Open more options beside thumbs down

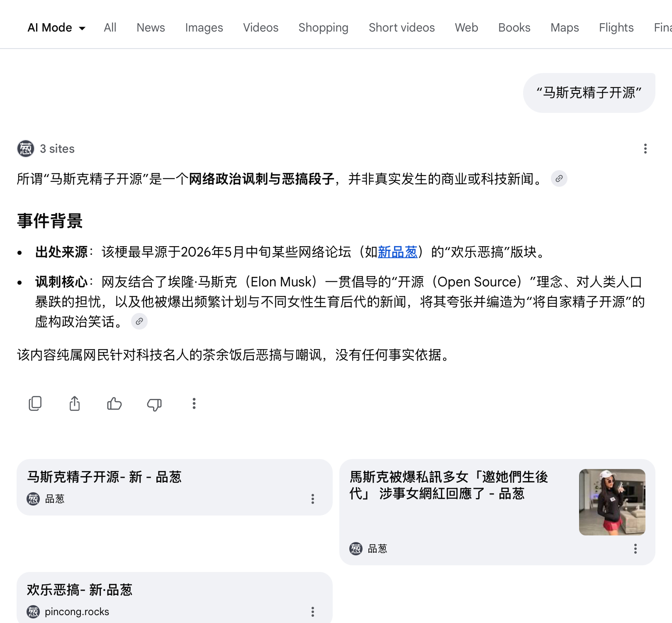[x=194, y=403]
